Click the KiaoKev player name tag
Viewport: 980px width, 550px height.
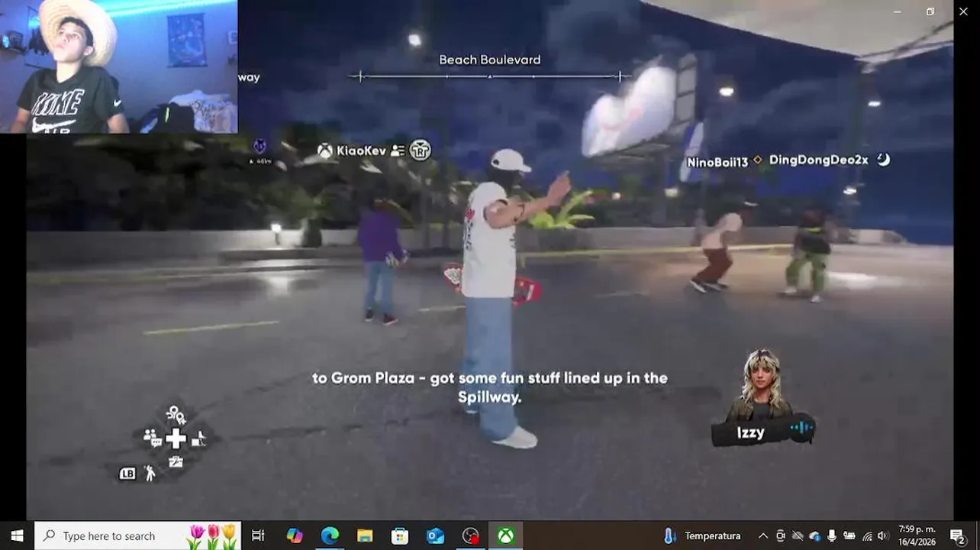click(361, 151)
